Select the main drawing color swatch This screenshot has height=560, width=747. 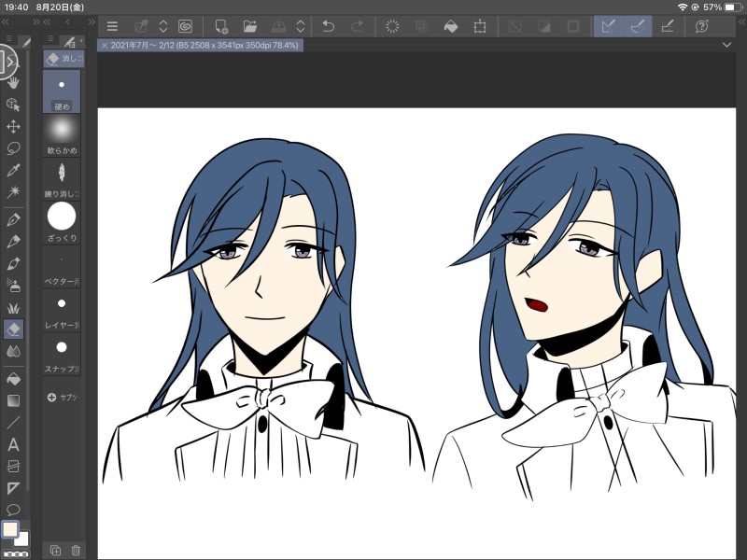10,529
